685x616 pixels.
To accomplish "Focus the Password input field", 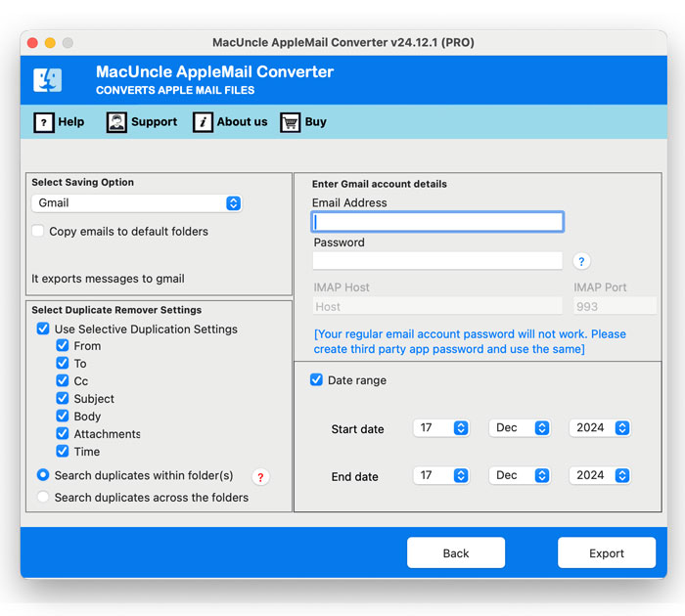I will click(437, 261).
